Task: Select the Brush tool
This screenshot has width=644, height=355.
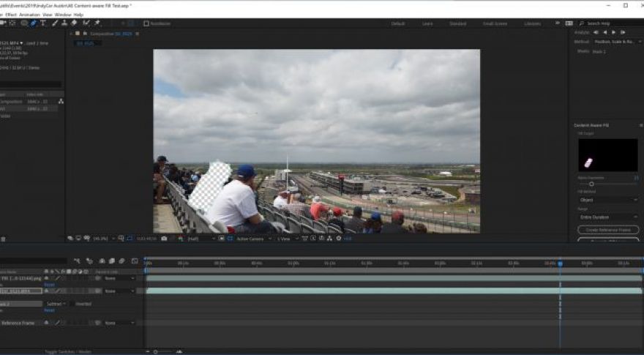Action: pos(55,23)
